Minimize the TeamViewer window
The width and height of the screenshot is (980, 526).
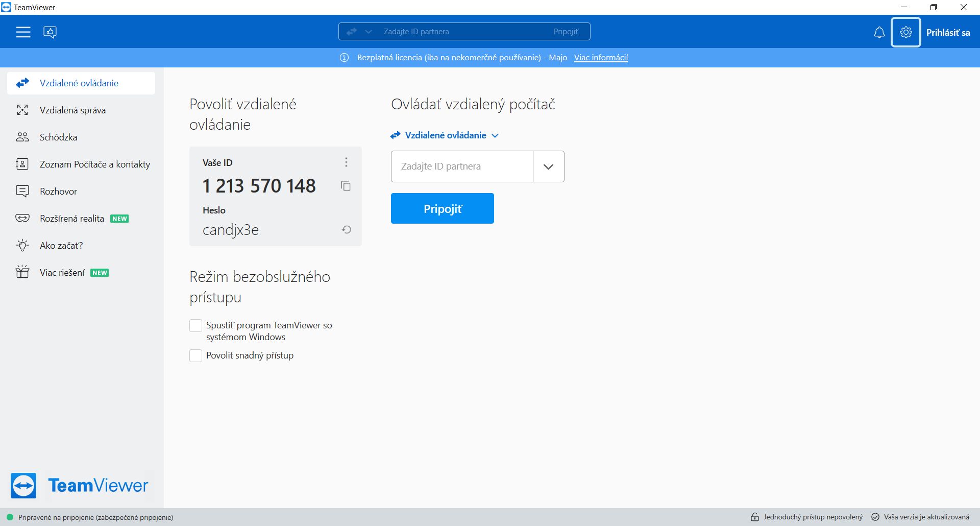click(x=904, y=7)
